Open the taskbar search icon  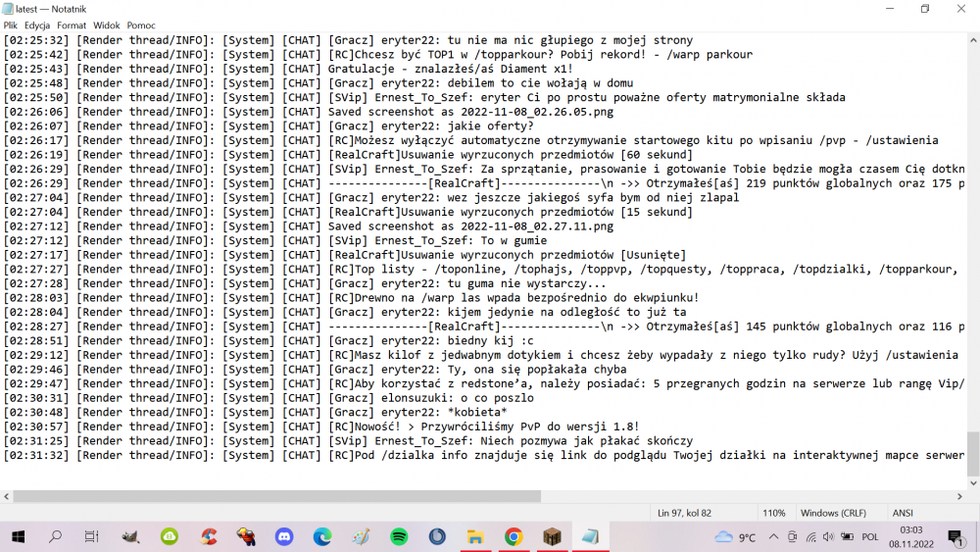click(55, 536)
